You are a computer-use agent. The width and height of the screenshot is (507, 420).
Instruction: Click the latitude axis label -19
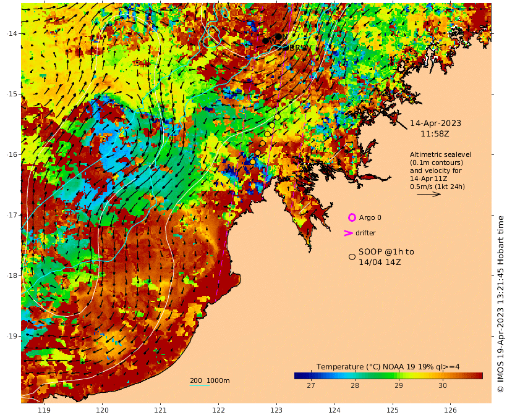pos(12,336)
